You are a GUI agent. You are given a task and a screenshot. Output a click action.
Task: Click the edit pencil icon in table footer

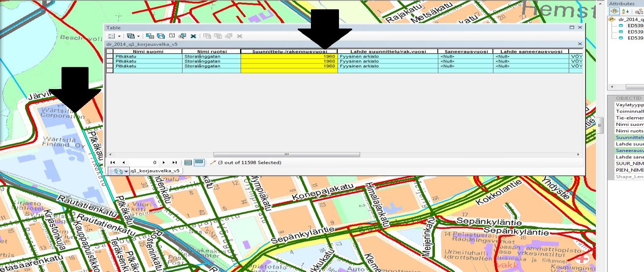click(x=213, y=162)
